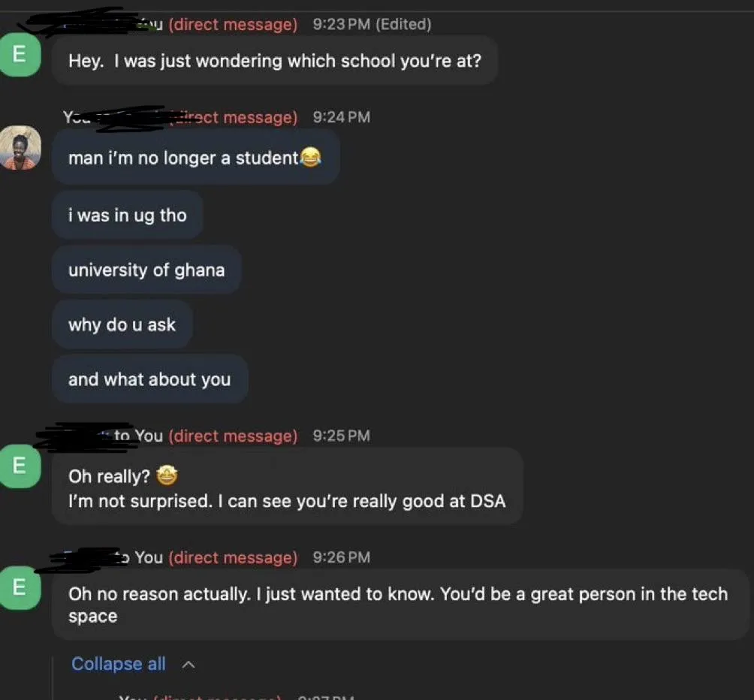
Task: Click the 9:24 PM timestamp
Action: click(342, 117)
